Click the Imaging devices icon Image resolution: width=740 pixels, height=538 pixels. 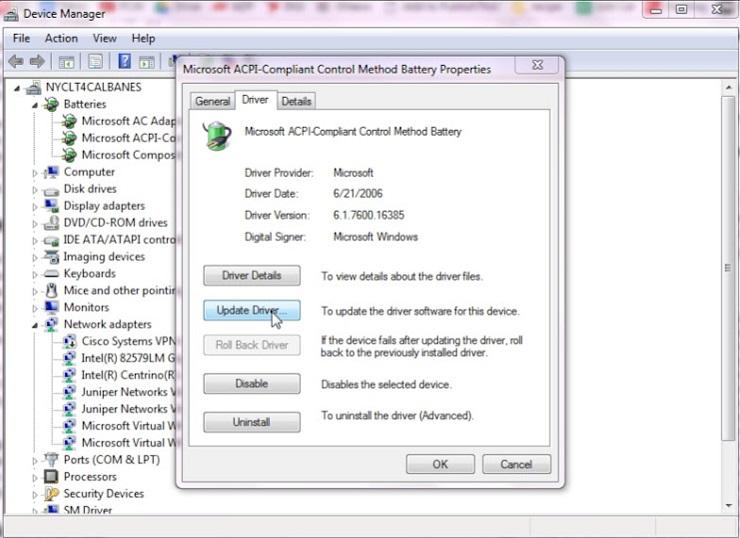51,257
